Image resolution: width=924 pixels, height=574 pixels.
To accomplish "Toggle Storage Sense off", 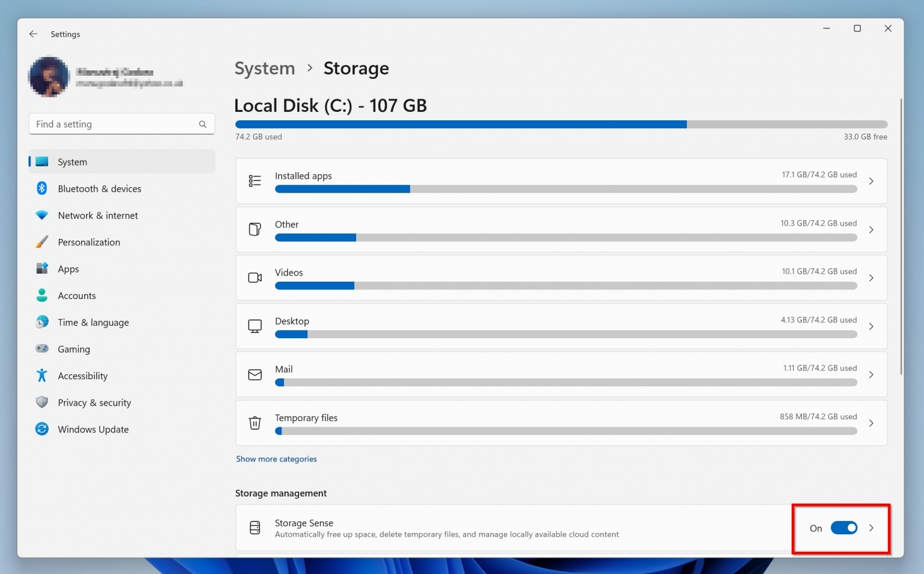I will [x=845, y=528].
